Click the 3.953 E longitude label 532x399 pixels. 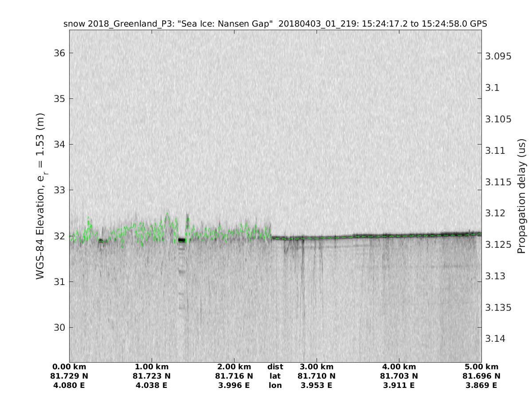click(317, 385)
